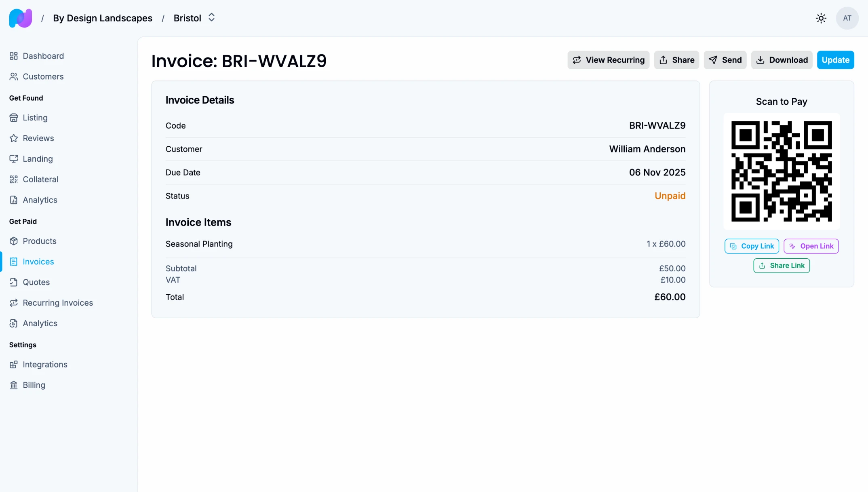Open the Products page
Screen dimensions: 868x492
click(x=40, y=241)
